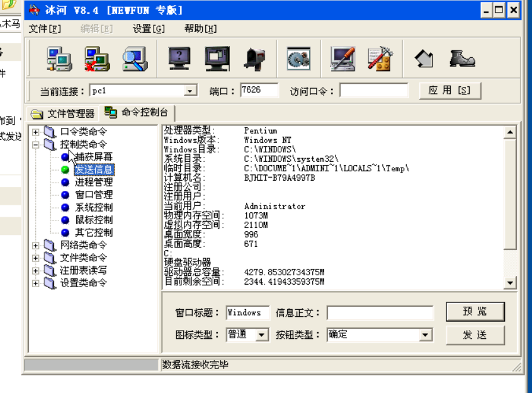Click the green bullet beside 发送信息
532x393 pixels.
[65, 169]
